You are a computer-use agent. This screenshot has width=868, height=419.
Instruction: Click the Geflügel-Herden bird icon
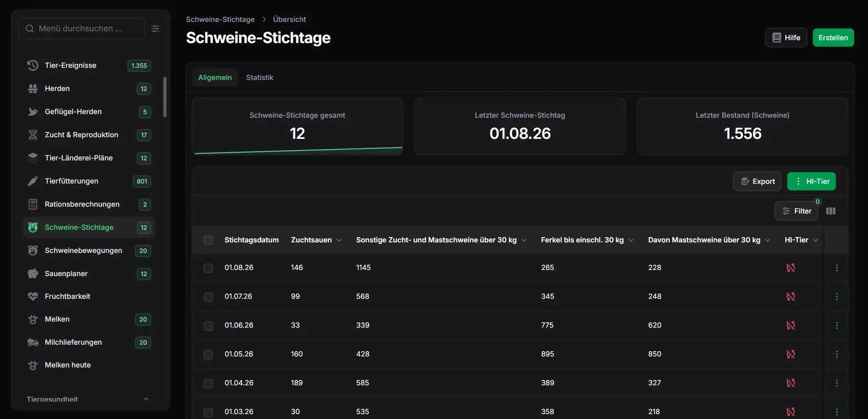point(32,112)
